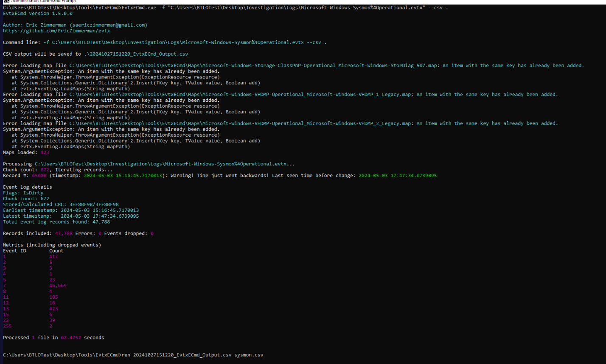Select count 39 for Event ID 22
Viewport: 606px width, 364px height.
(x=52, y=320)
